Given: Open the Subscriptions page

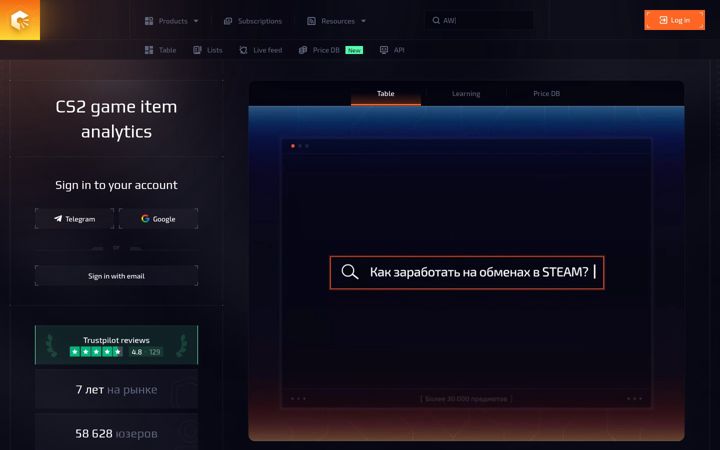Looking at the screenshot, I should [x=253, y=21].
